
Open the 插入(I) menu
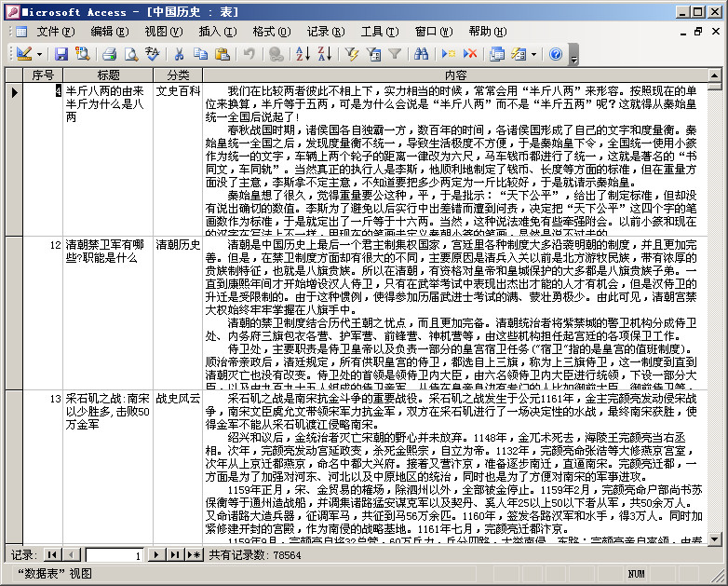click(218, 32)
